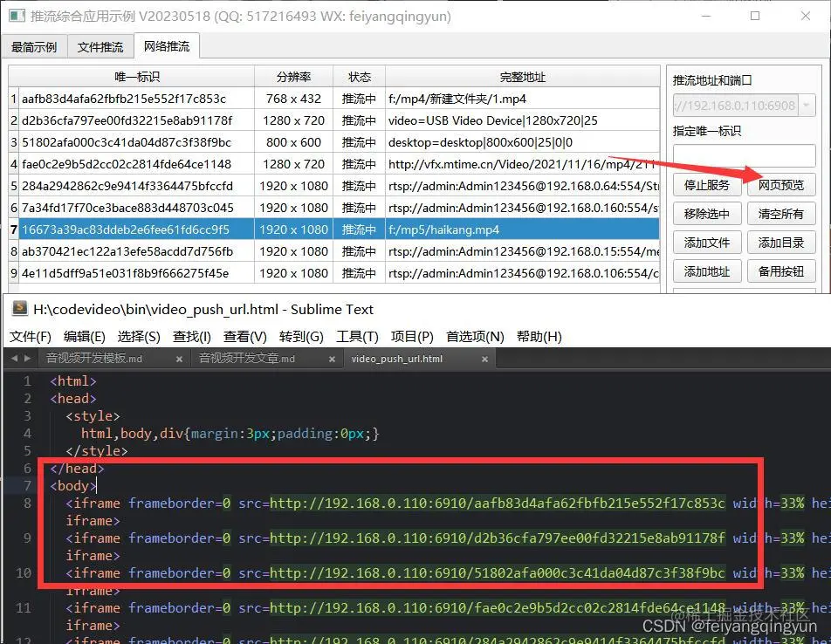Click the 分辨率 column header

[x=293, y=77]
